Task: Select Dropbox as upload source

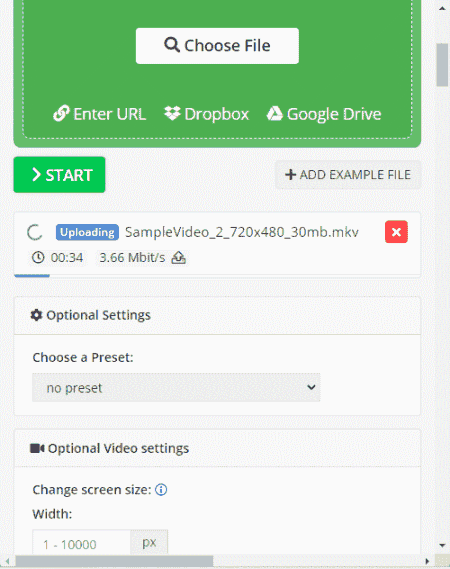Action: [206, 114]
